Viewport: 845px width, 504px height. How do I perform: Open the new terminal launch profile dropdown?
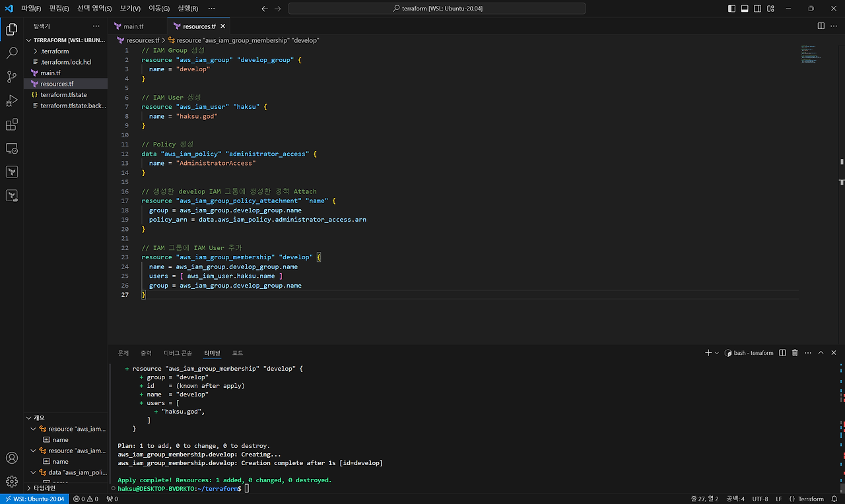[x=718, y=353]
